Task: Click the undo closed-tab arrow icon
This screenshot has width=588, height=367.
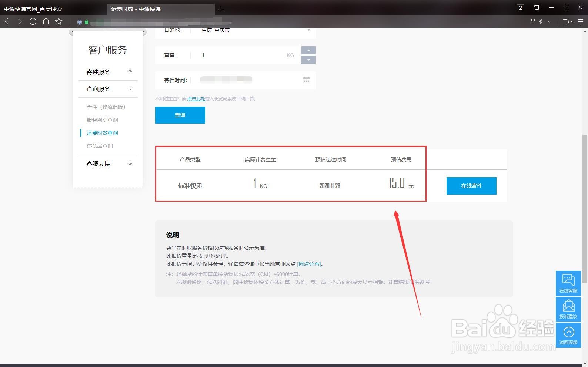Action: click(x=566, y=21)
